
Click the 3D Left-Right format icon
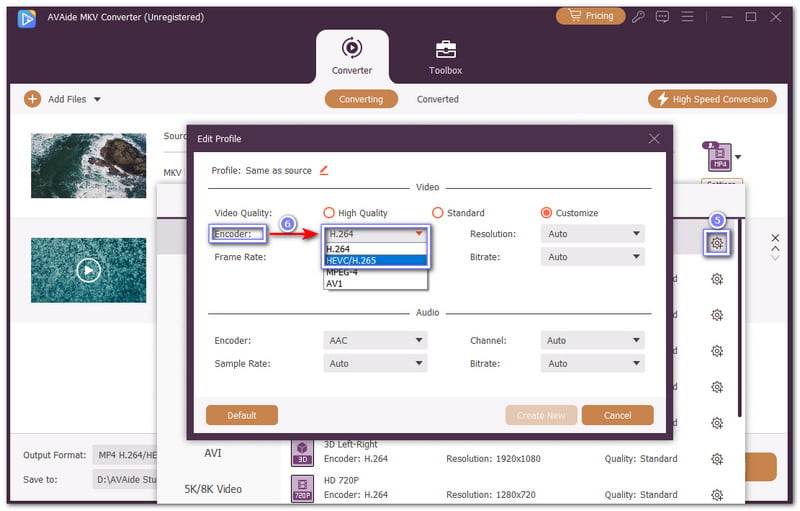click(x=302, y=453)
